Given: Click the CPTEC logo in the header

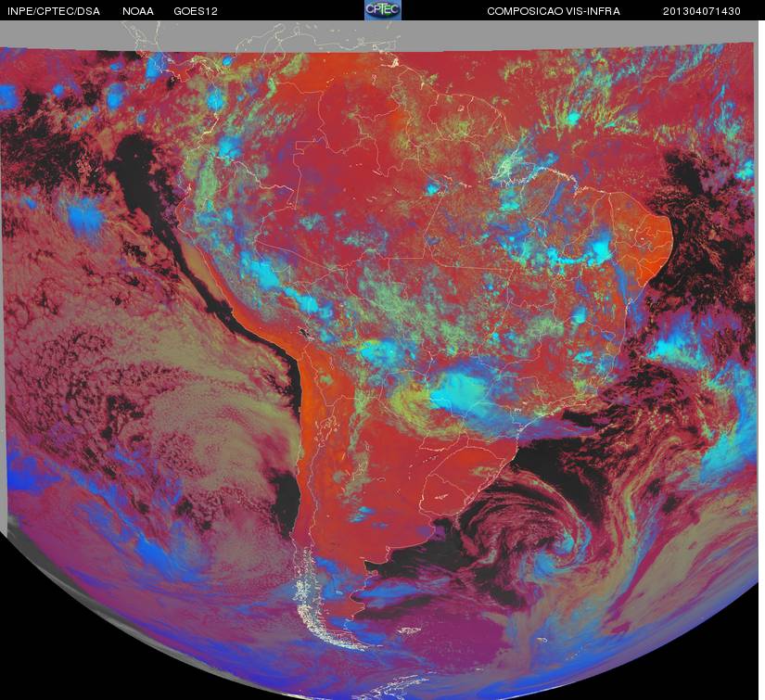Looking at the screenshot, I should pos(383,10).
